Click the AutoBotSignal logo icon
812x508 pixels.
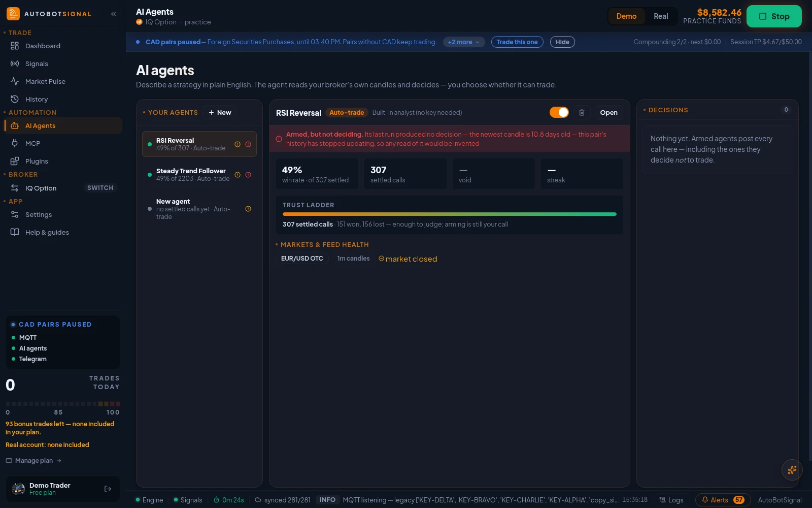pyautogui.click(x=13, y=14)
